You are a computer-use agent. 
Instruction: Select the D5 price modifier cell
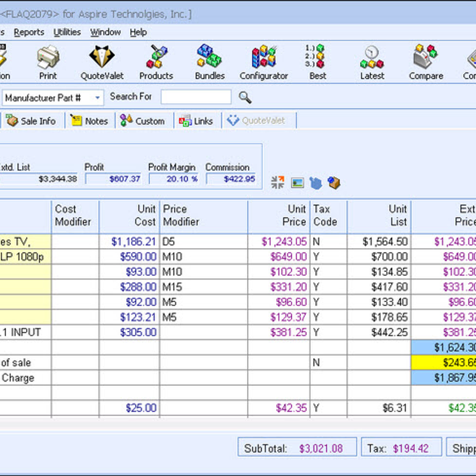204,242
